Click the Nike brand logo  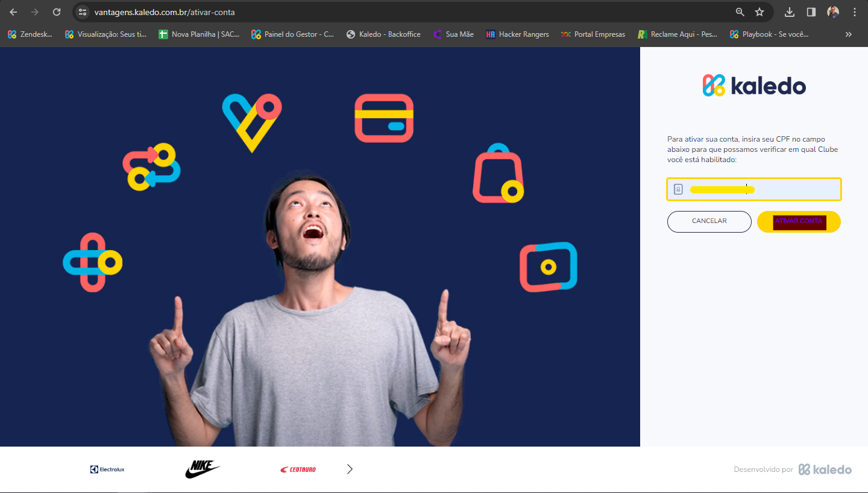(202, 469)
